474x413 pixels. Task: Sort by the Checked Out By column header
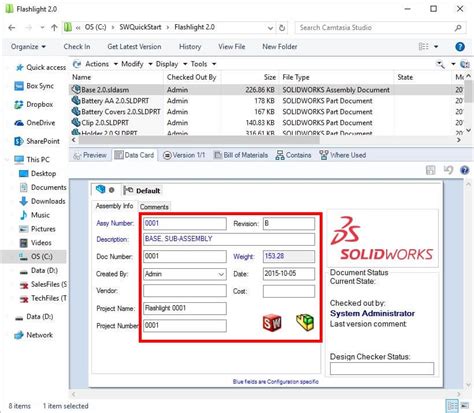coord(192,77)
